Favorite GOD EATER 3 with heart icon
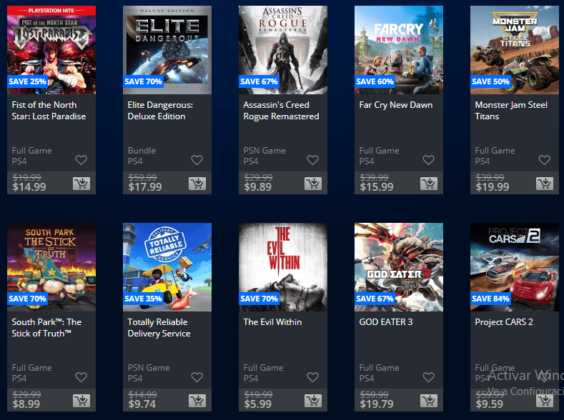This screenshot has height=420, width=564. pos(429,377)
